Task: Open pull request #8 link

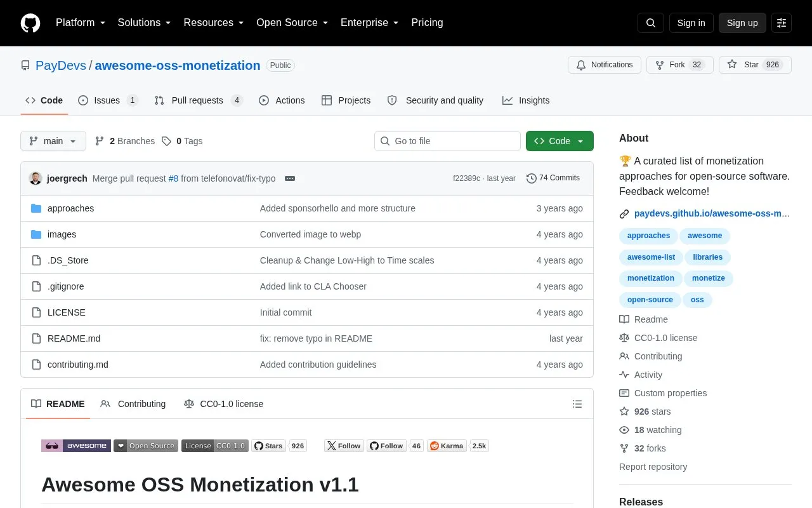Action: tap(173, 178)
